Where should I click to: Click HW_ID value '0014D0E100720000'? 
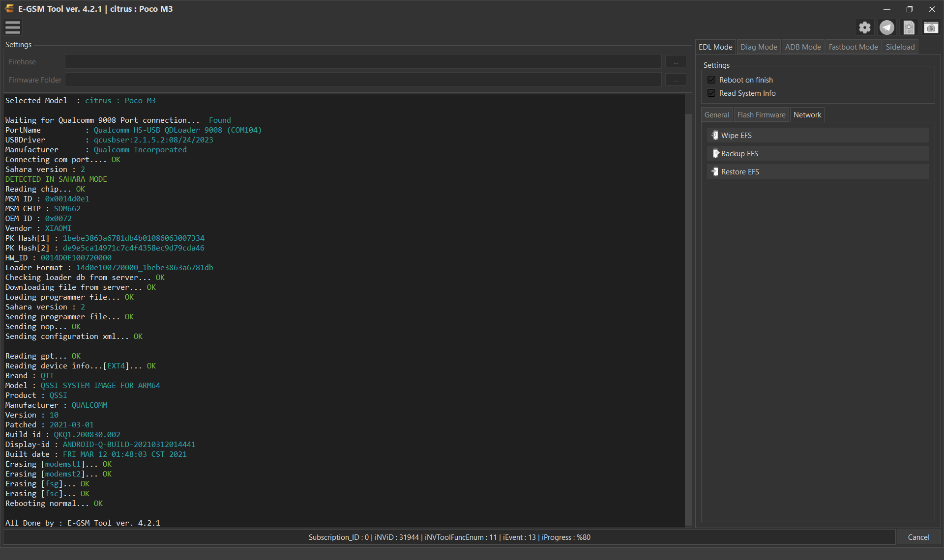coord(76,258)
